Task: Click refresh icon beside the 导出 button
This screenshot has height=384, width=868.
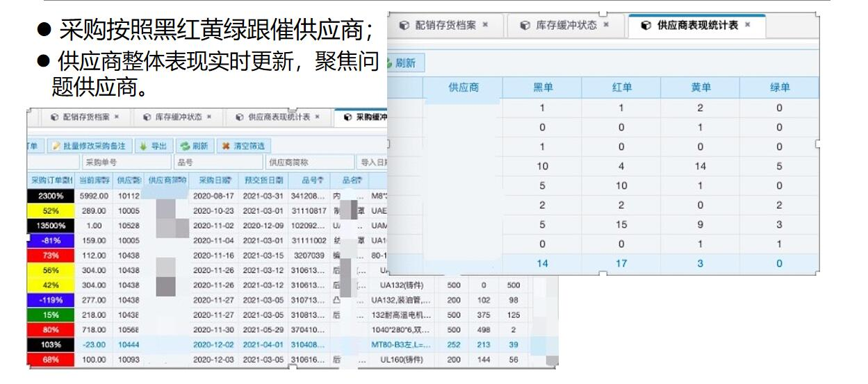Action: tap(185, 147)
